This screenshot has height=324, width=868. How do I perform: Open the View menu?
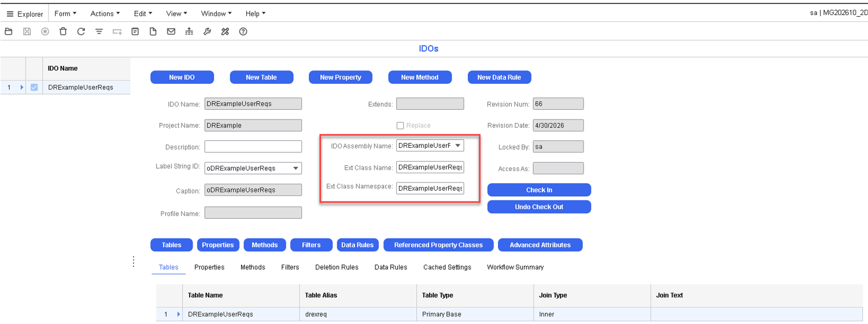coord(176,13)
